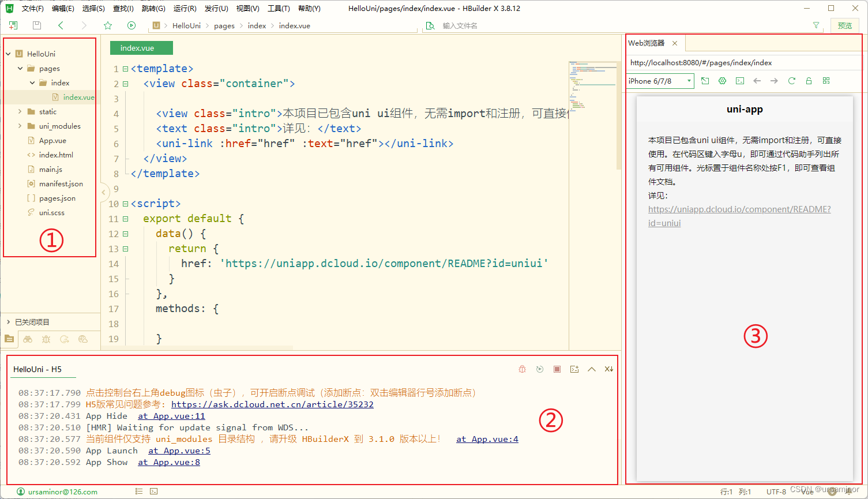Click the console clear X icon

[609, 369]
